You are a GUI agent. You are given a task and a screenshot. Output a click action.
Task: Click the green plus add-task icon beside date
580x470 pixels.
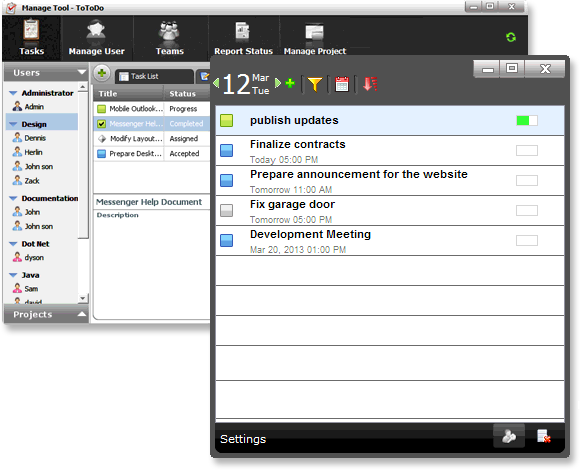tap(290, 83)
